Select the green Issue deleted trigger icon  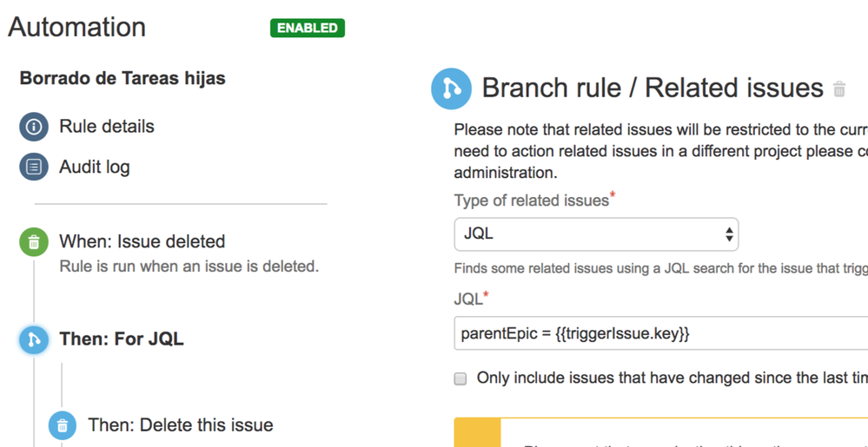point(34,242)
